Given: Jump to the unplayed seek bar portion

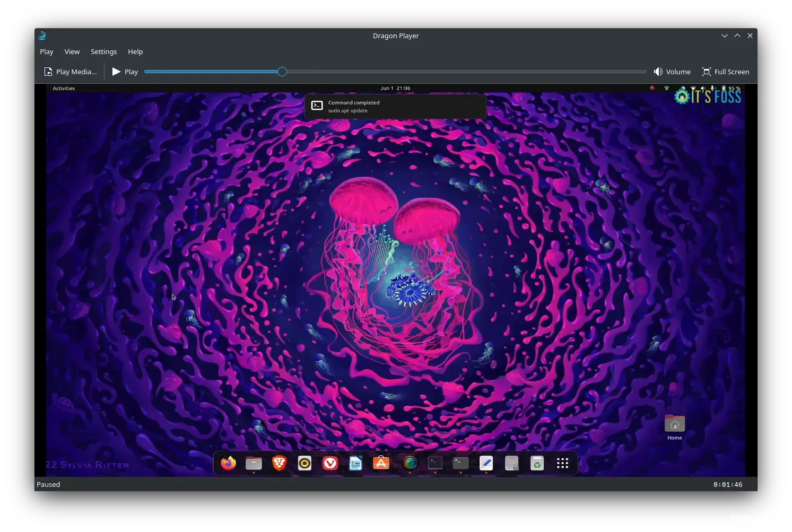Looking at the screenshot, I should 467,72.
